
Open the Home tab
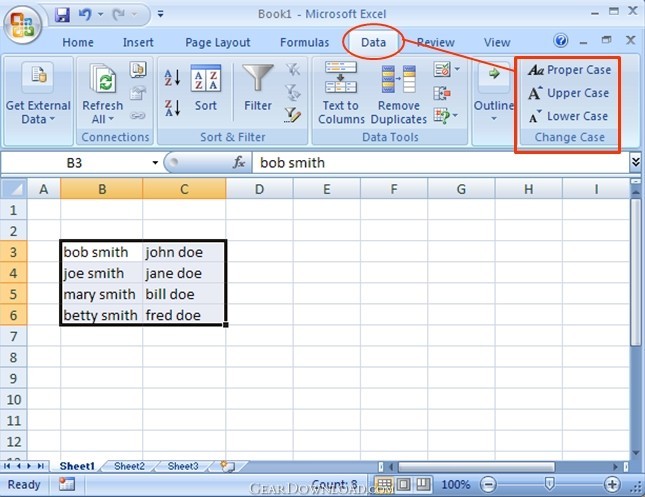[78, 42]
